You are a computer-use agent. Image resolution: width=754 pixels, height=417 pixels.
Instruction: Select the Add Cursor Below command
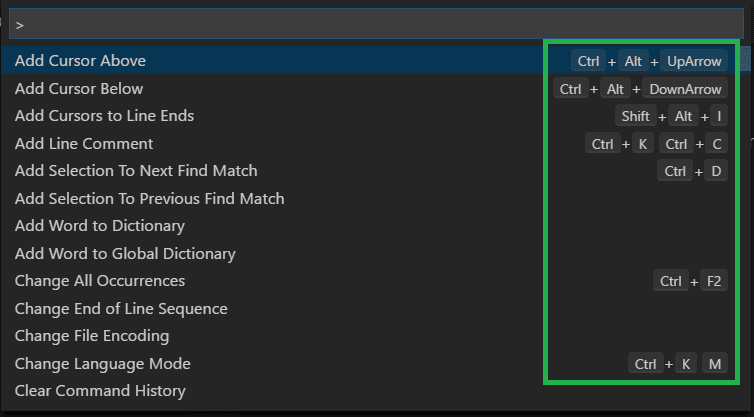(x=79, y=89)
